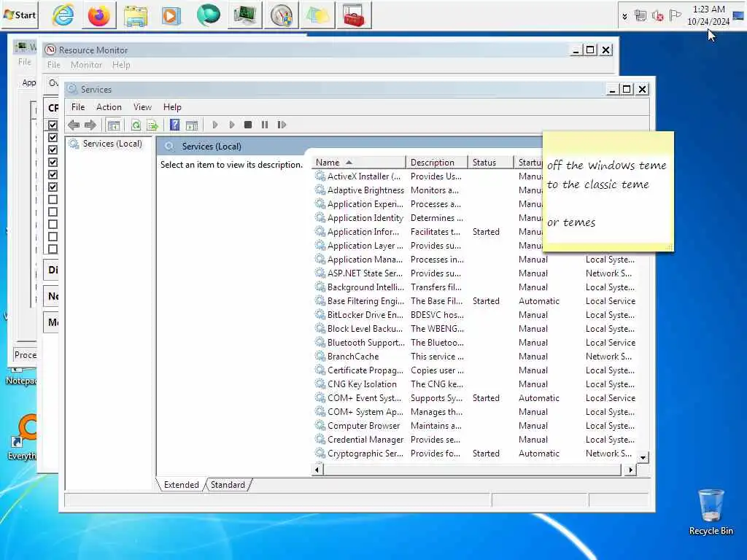The width and height of the screenshot is (747, 560).
Task: Click gear icon beside ActiveX Installer service
Action: click(320, 176)
